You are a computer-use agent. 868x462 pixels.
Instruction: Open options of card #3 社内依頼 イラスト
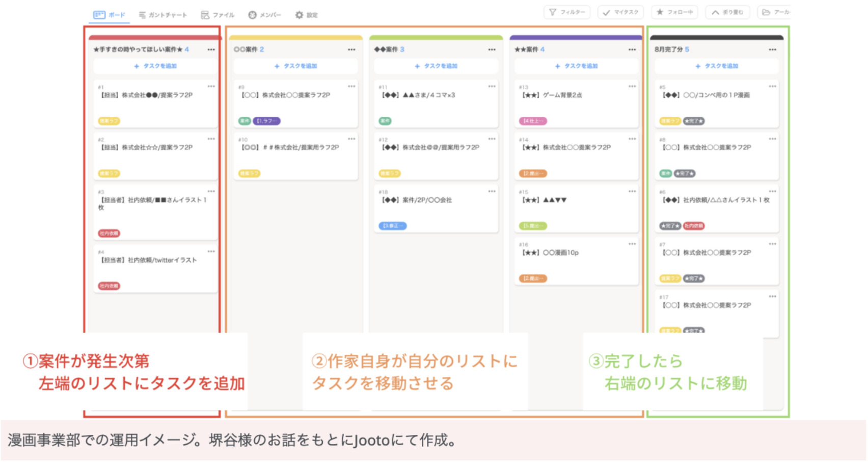point(211,191)
